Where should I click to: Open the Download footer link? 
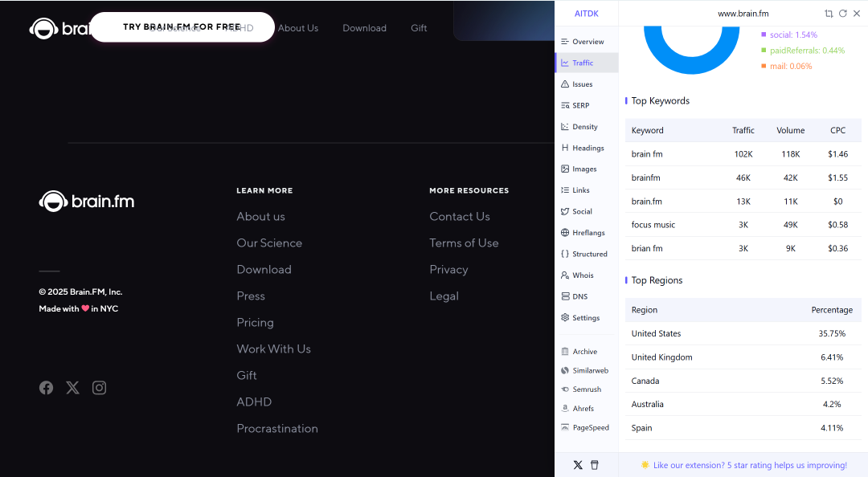tap(264, 270)
